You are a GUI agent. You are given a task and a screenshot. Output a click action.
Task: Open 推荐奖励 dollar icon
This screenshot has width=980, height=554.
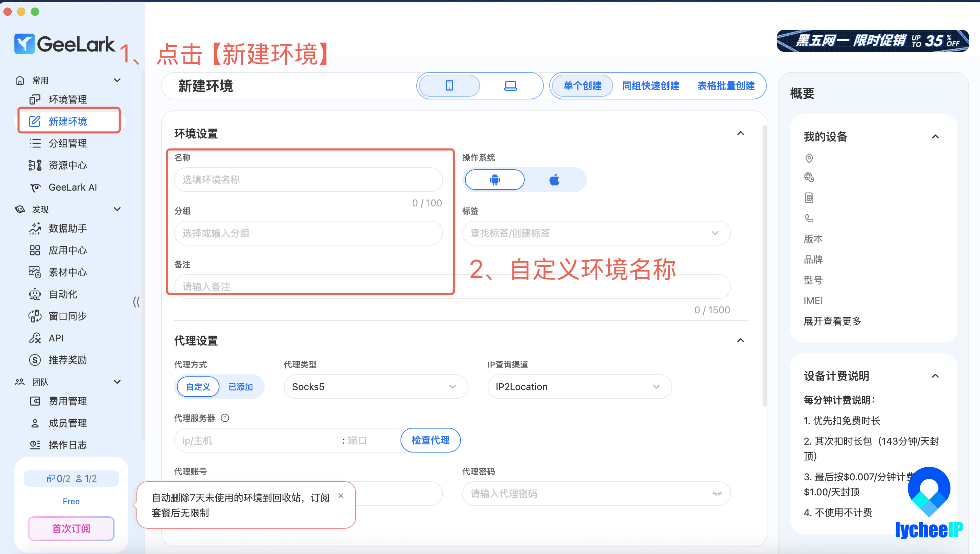tap(35, 360)
